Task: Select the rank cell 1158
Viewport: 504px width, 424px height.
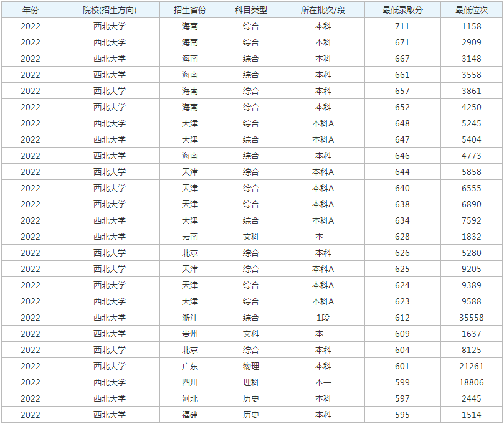Action: point(472,26)
